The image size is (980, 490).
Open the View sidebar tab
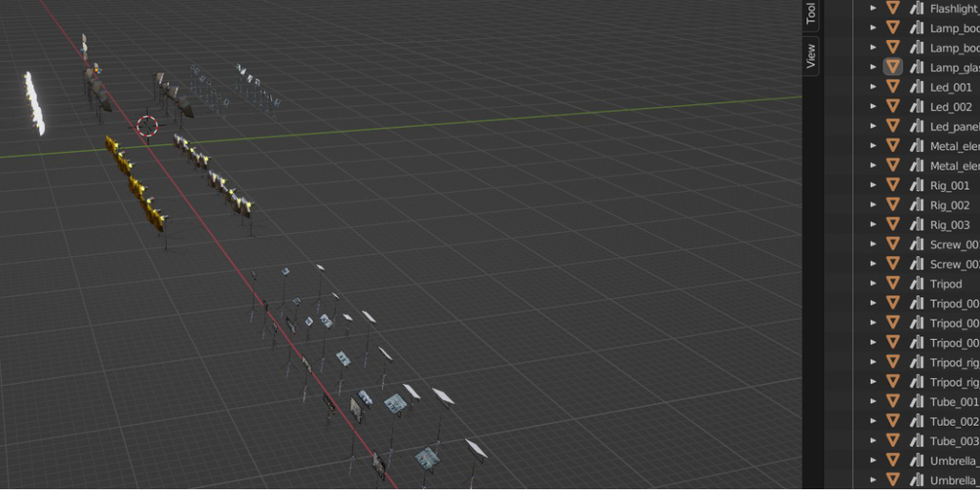click(x=810, y=56)
